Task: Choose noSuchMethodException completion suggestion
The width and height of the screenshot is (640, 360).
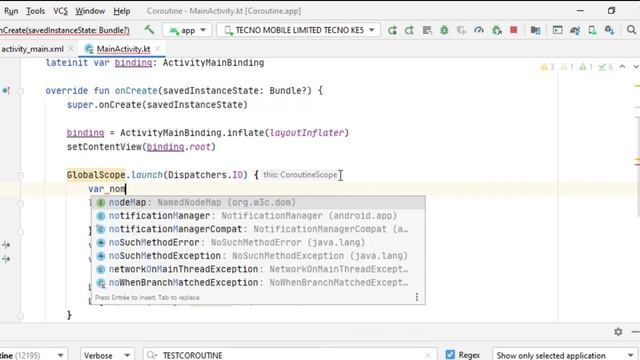Action: pyautogui.click(x=258, y=256)
